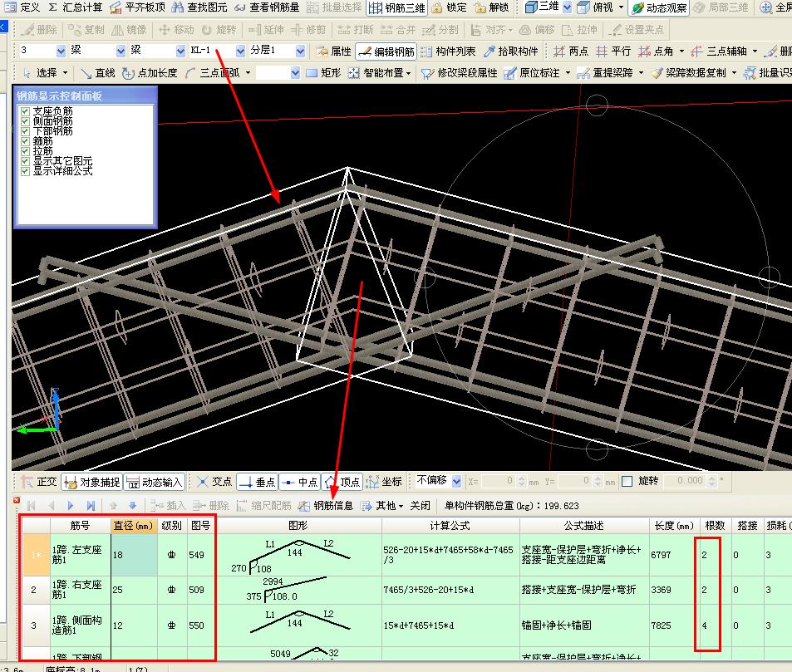
Task: Open floor number 3 dropdown
Action: pyautogui.click(x=61, y=51)
